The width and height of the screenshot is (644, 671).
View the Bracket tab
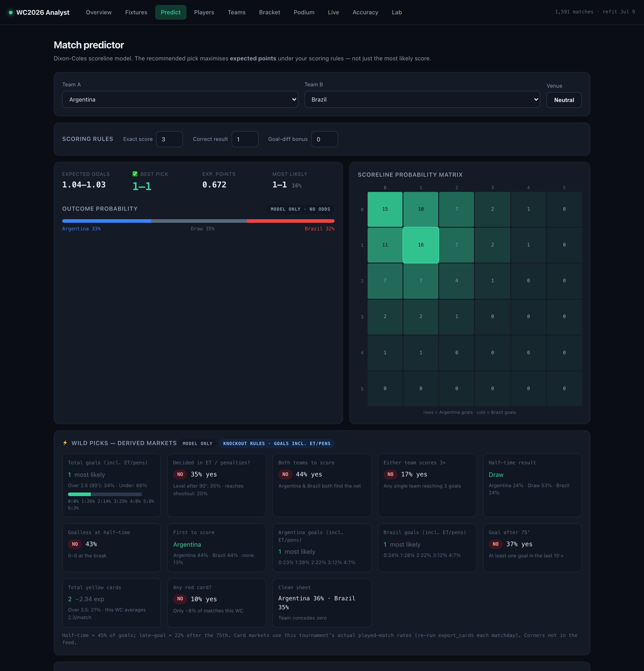(x=269, y=12)
